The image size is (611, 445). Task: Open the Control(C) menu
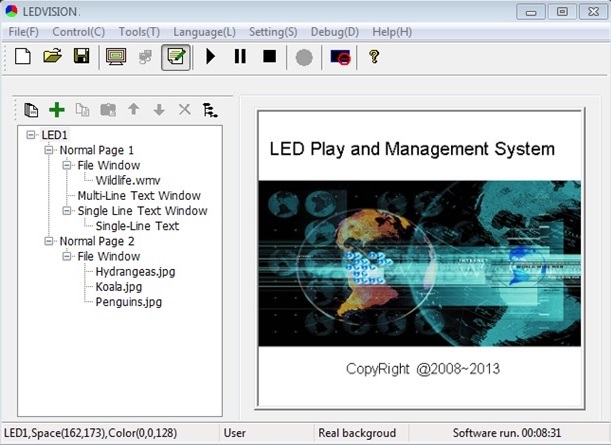(79, 32)
